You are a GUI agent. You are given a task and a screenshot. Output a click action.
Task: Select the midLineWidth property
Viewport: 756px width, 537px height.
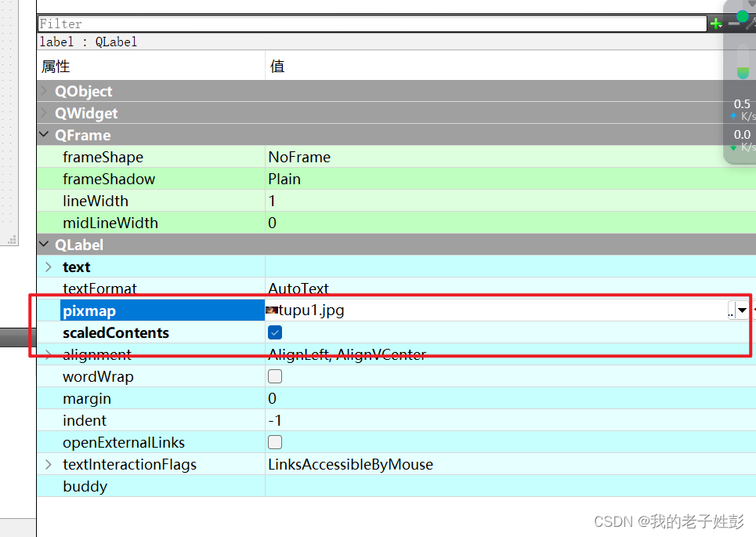click(x=110, y=223)
